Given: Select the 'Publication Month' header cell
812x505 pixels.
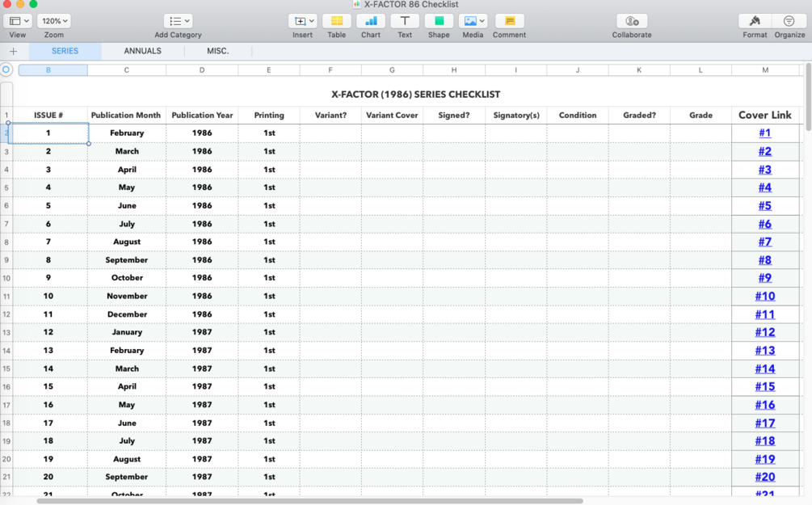Looking at the screenshot, I should tap(126, 116).
